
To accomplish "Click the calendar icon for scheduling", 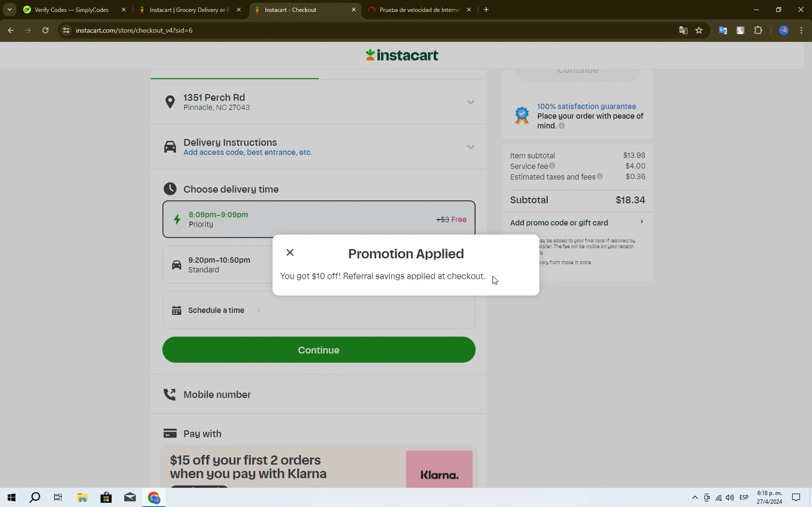I will (176, 311).
